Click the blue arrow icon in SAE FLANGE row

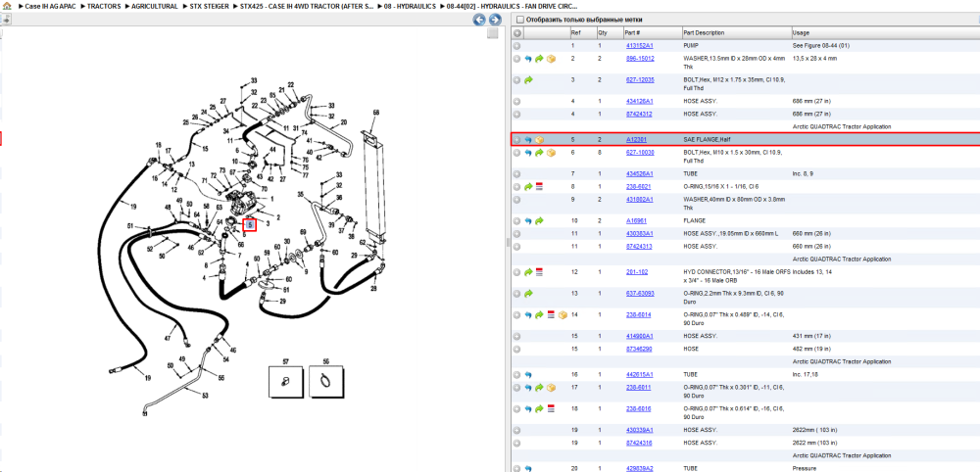point(528,140)
